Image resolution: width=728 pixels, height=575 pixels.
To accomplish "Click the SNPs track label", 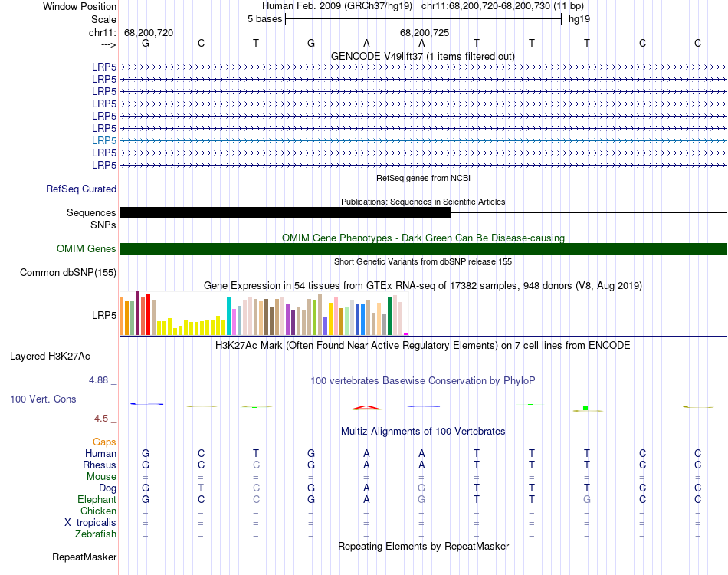I will pos(103,225).
